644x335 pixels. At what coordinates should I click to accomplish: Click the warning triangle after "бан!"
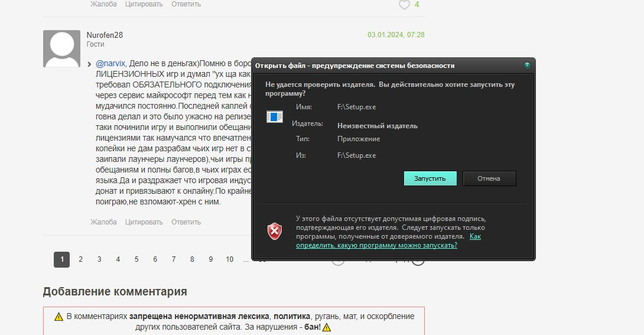click(x=327, y=327)
